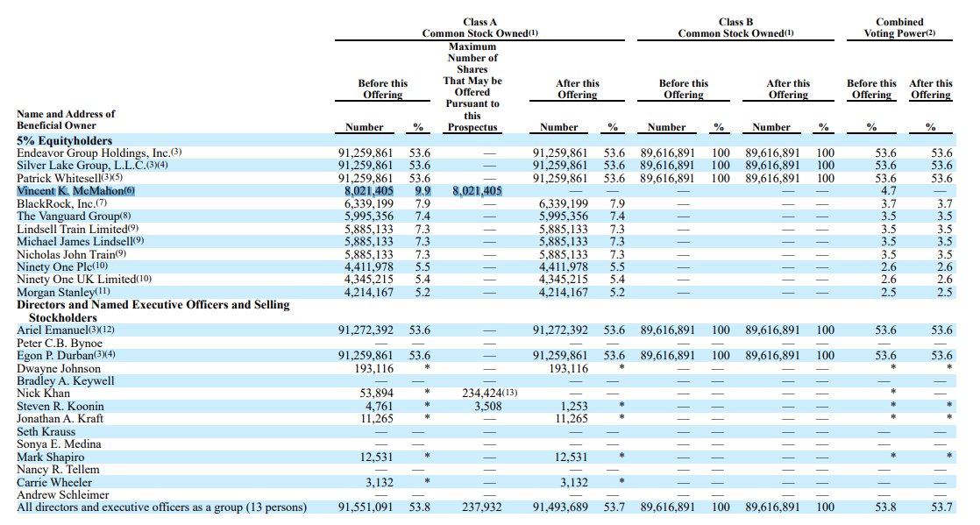980x525 pixels.
Task: Click the Seth Krauss name
Action: [x=46, y=432]
